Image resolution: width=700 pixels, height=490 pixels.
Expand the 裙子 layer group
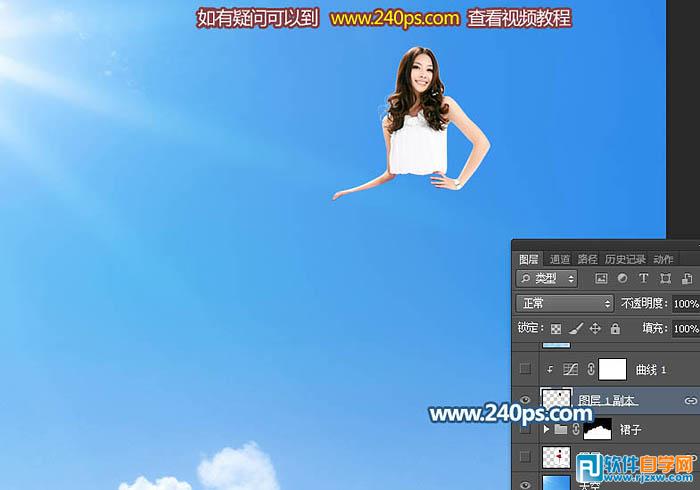546,429
